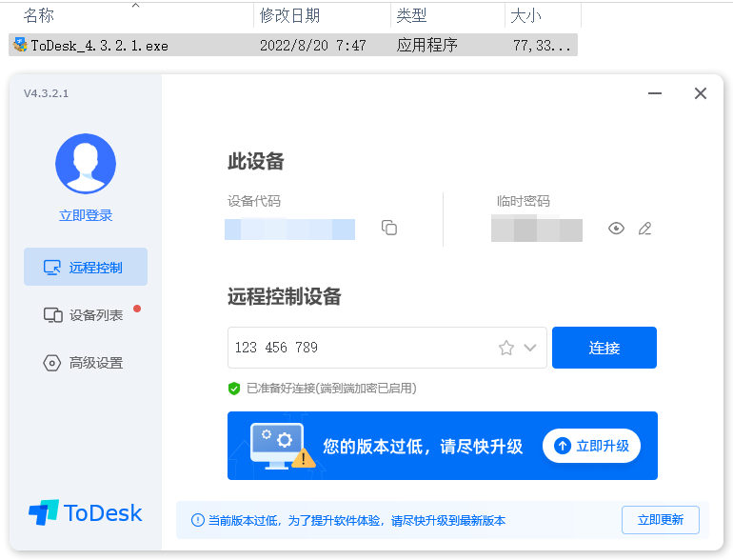Click the 临时密码 label

tap(524, 201)
